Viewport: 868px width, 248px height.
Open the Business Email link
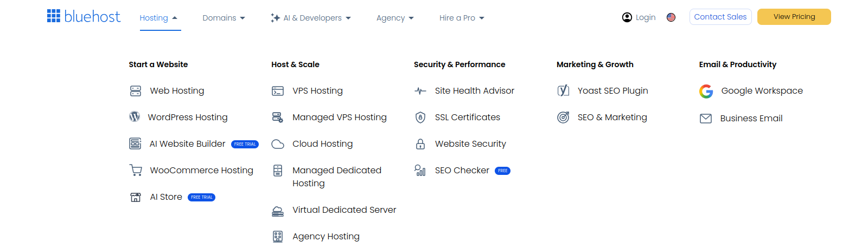[751, 119]
